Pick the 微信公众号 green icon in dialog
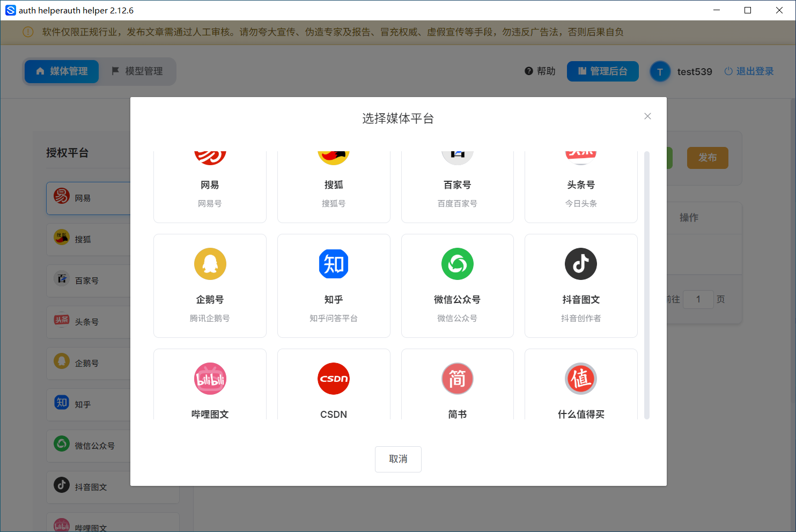Screen dimensions: 796x532 (458, 264)
